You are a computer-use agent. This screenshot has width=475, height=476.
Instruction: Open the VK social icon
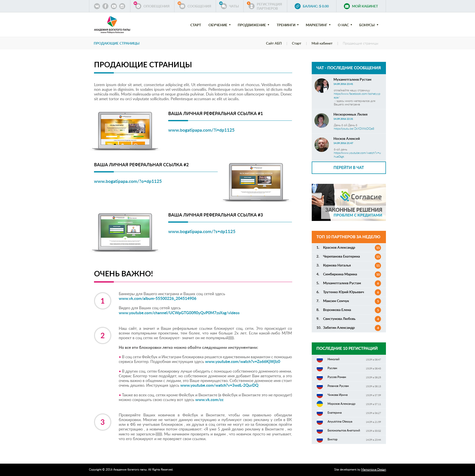click(97, 6)
